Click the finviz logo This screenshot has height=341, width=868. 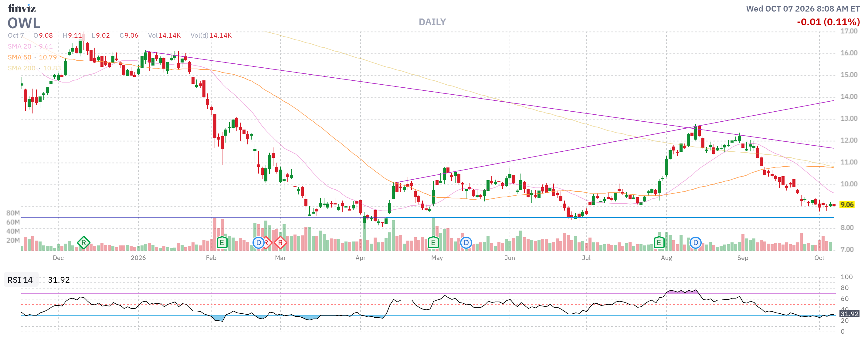click(22, 8)
